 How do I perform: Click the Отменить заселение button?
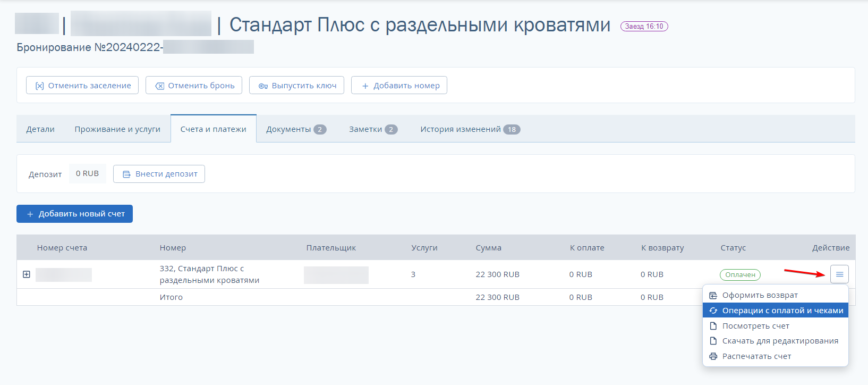point(82,85)
